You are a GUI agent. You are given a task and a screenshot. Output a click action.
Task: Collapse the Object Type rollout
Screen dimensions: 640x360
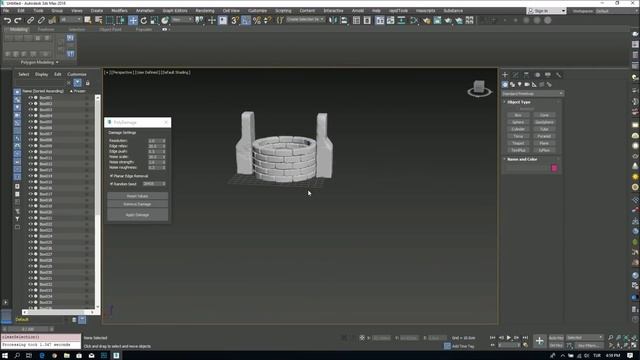[x=518, y=102]
